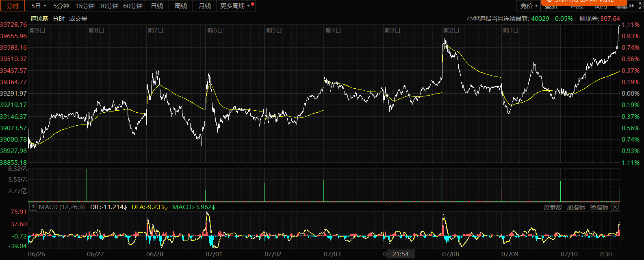Click the 前8日 day label

click(x=96, y=31)
